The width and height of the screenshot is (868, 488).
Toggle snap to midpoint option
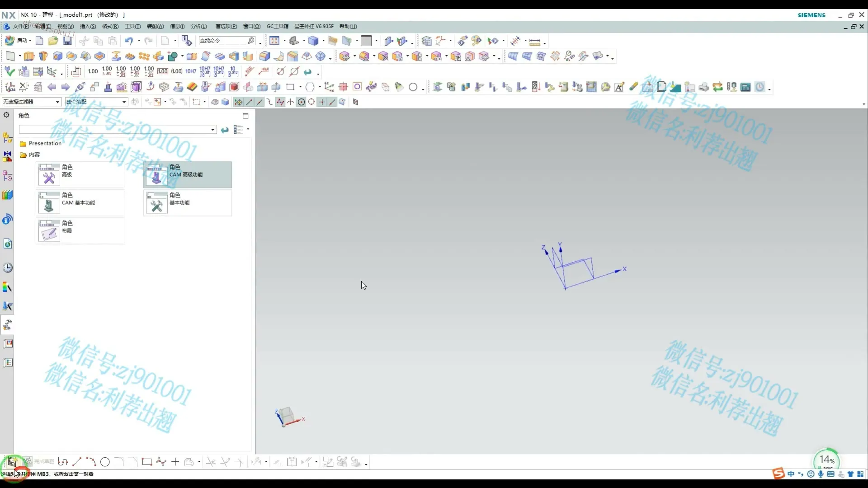[x=259, y=102]
